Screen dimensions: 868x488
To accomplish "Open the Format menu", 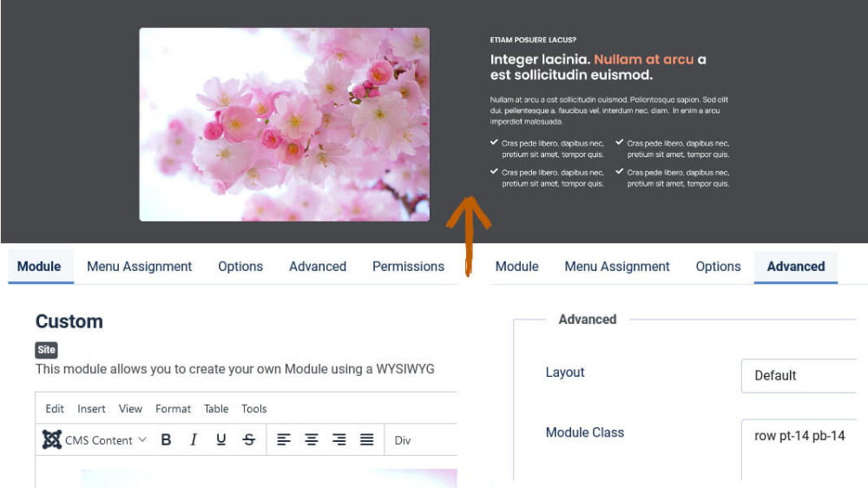I will click(173, 409).
